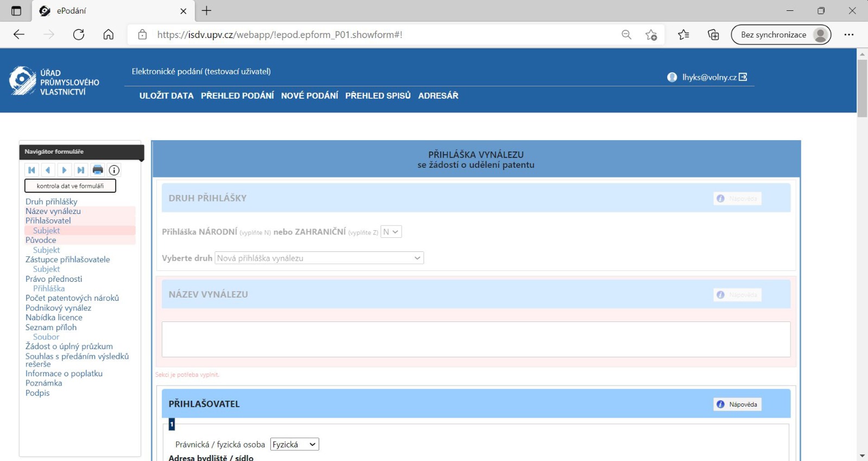Viewport: 868px width, 461px height.
Task: Open the navigator info icon
Action: [114, 170]
